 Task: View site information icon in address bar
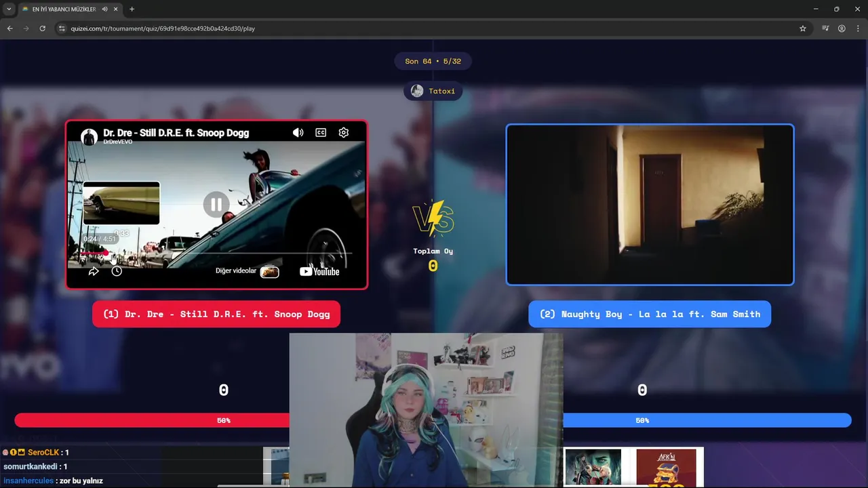coord(62,28)
